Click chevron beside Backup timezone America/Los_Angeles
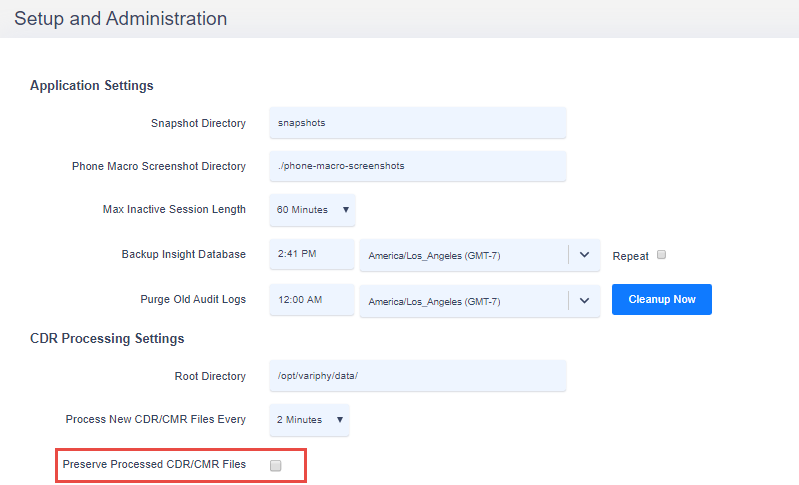This screenshot has width=799, height=485. tap(584, 255)
